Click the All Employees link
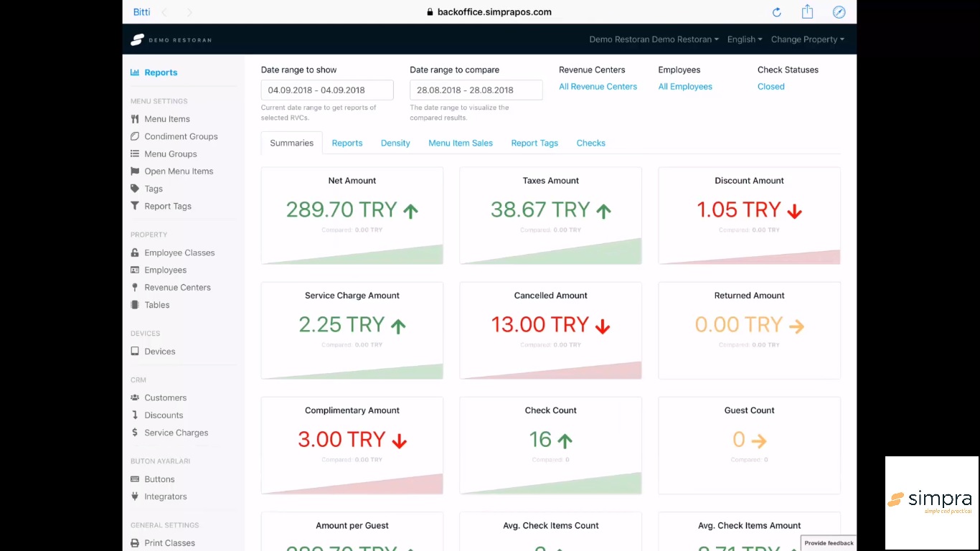The width and height of the screenshot is (980, 551). 684,86
